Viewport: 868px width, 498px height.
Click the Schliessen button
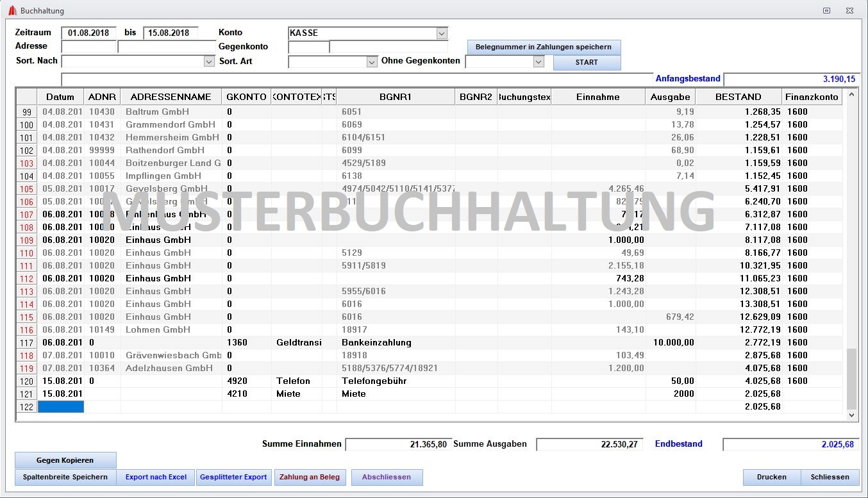click(x=830, y=477)
